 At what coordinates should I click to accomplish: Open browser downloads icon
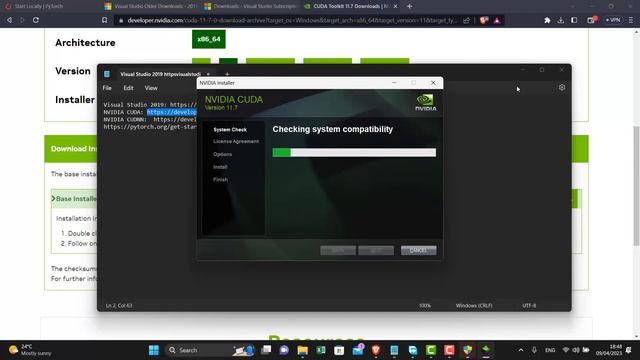click(561, 20)
